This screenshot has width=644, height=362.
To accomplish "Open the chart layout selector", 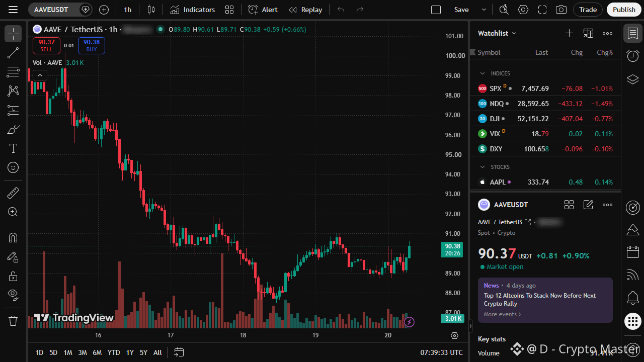I will [x=436, y=10].
